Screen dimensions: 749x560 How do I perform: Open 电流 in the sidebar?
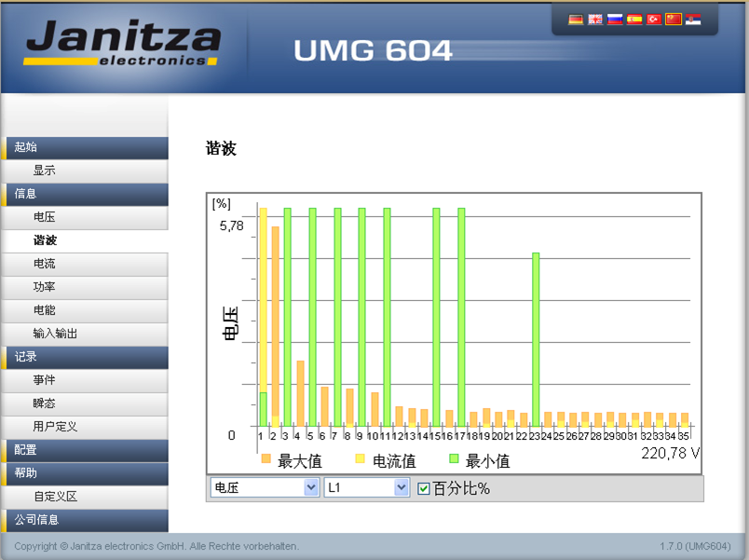(85, 264)
